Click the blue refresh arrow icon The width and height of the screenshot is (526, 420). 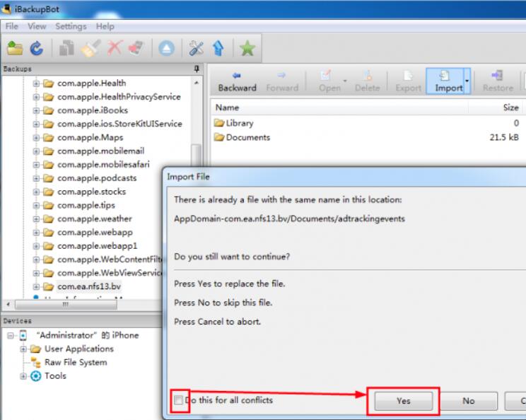click(x=37, y=48)
